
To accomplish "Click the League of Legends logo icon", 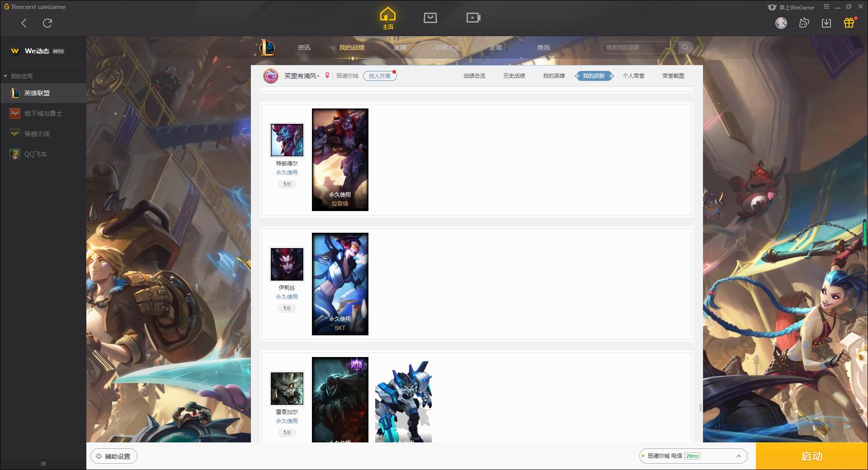I will (267, 47).
